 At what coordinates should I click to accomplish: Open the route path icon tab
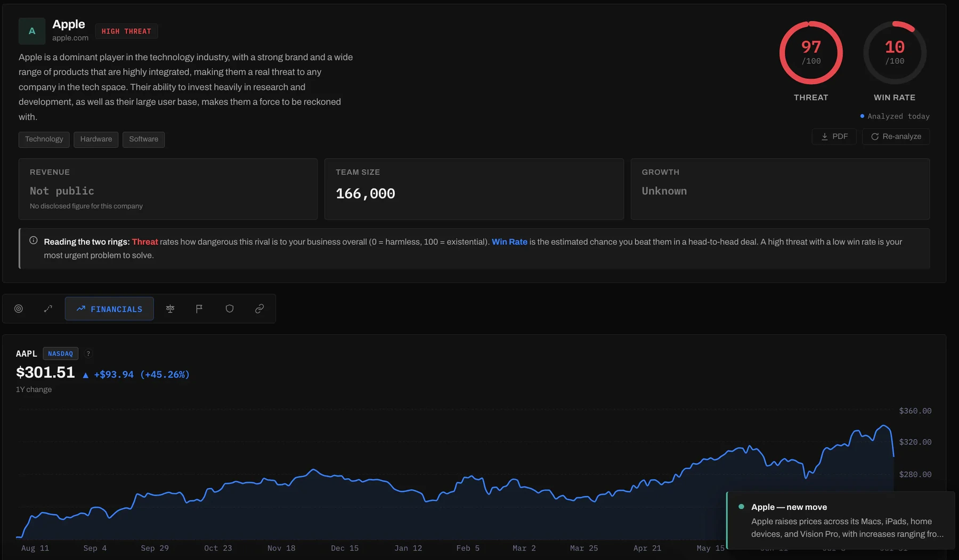tap(48, 309)
